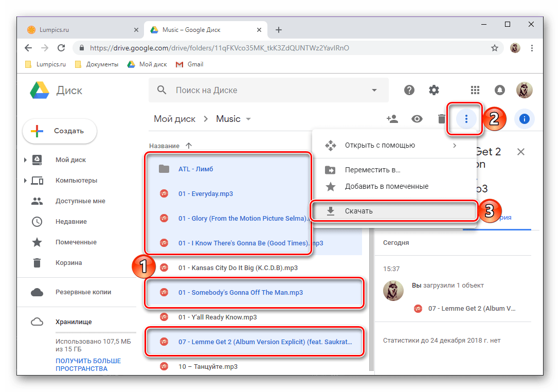
Task: Click the help question mark icon
Action: click(x=409, y=90)
